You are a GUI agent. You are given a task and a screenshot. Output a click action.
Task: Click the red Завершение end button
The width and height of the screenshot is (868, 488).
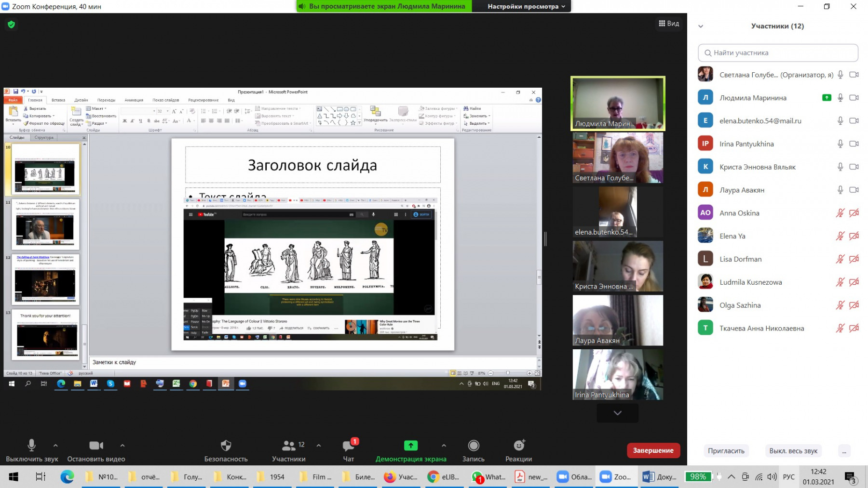tap(653, 450)
